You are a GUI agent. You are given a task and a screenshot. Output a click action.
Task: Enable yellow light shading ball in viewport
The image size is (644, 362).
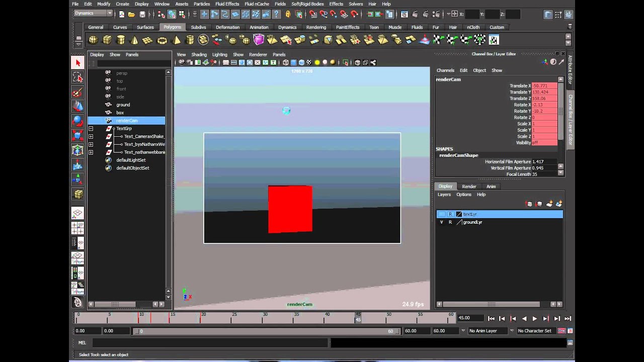tap(317, 62)
